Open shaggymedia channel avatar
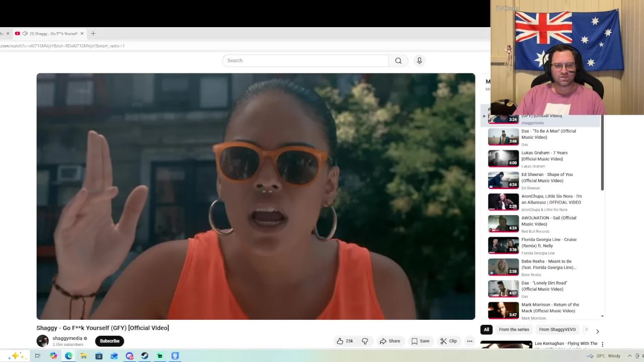This screenshot has height=362, width=644. click(43, 341)
